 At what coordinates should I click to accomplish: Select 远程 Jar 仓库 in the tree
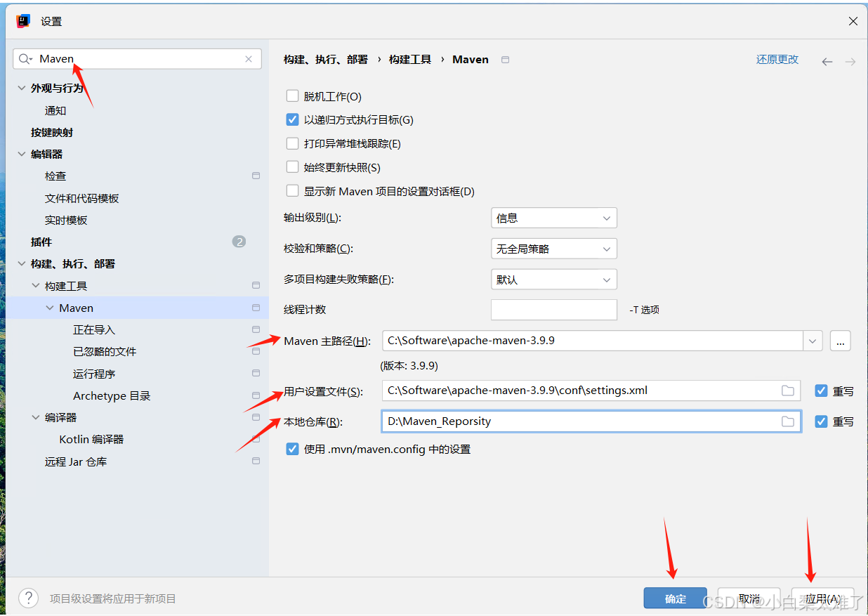pos(76,461)
